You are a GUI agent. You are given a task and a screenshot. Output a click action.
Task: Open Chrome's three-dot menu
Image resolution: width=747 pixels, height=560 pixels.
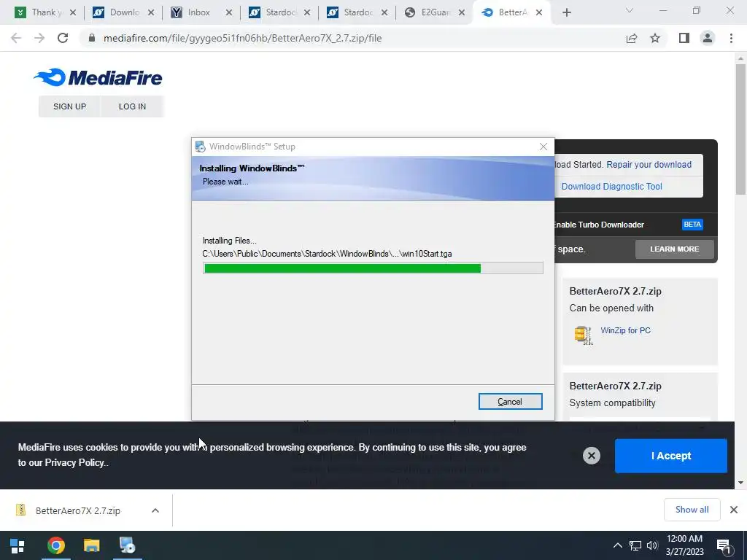pyautogui.click(x=731, y=38)
